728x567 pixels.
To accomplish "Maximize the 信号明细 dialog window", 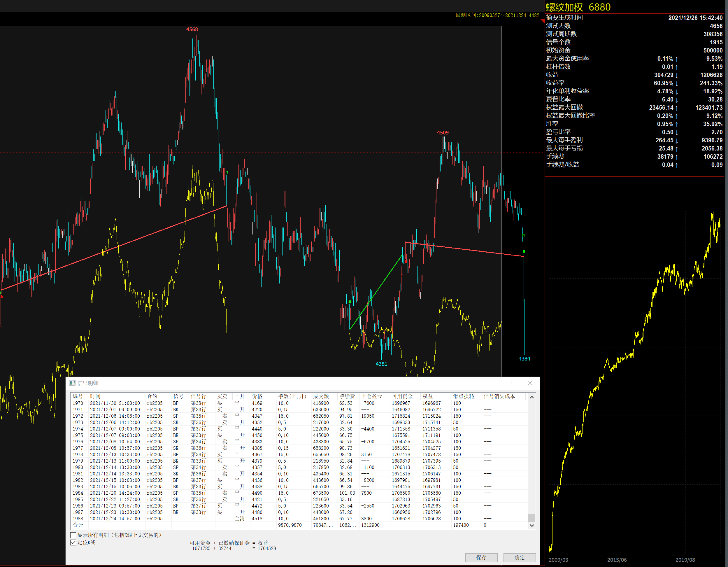I will click(509, 383).
